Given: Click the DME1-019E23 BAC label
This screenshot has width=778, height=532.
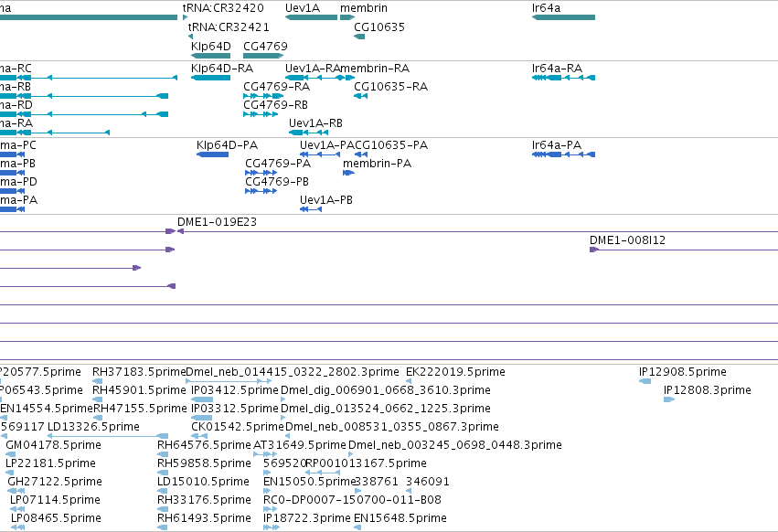Looking at the screenshot, I should (218, 222).
